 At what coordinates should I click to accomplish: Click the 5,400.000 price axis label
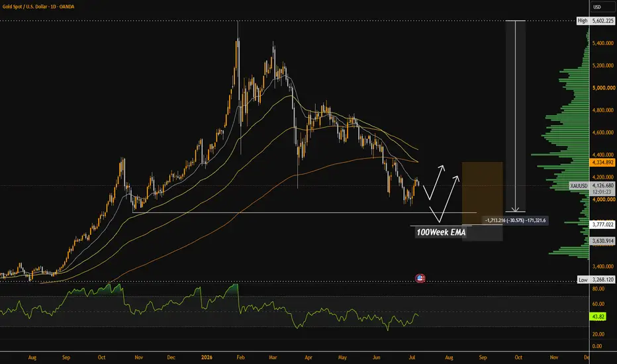click(x=603, y=43)
